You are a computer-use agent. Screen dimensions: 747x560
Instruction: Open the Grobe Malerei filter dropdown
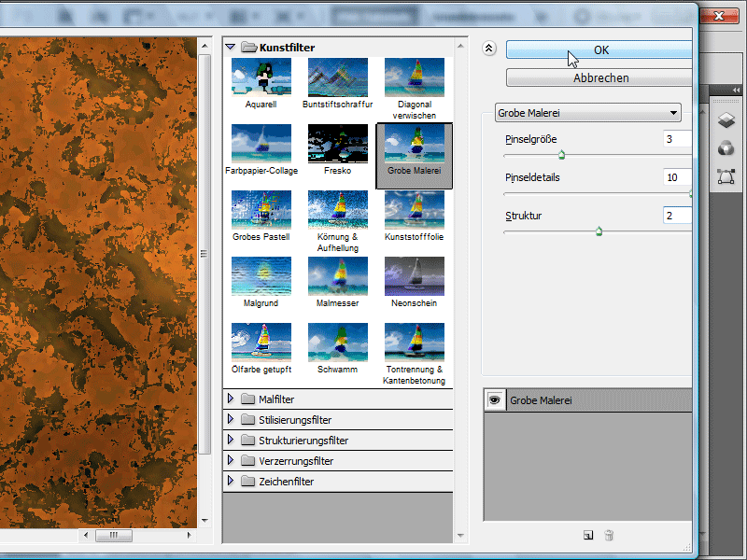pos(588,113)
